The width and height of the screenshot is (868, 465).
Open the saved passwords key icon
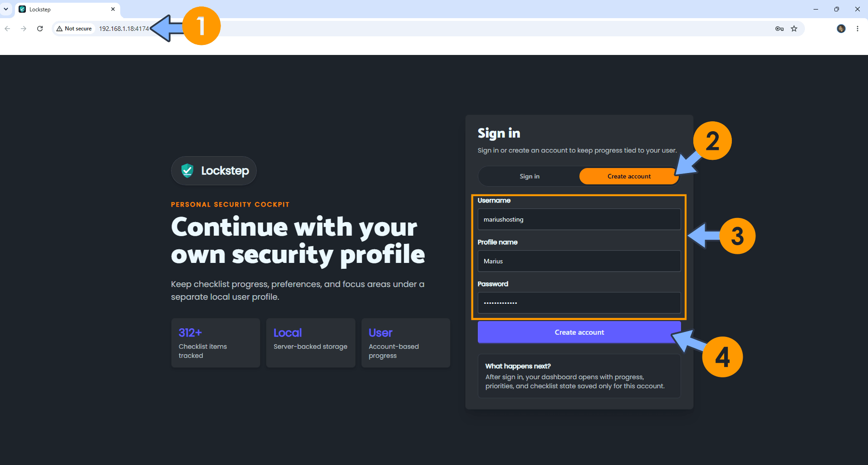coord(780,29)
